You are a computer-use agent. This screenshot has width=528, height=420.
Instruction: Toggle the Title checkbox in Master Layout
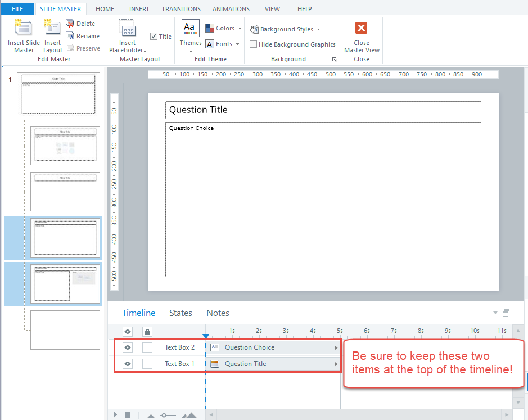(154, 37)
